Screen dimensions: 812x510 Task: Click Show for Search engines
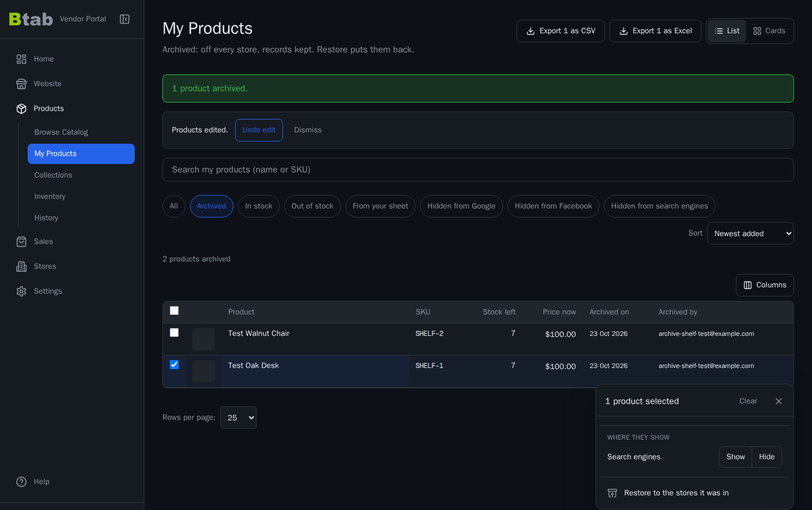click(735, 457)
